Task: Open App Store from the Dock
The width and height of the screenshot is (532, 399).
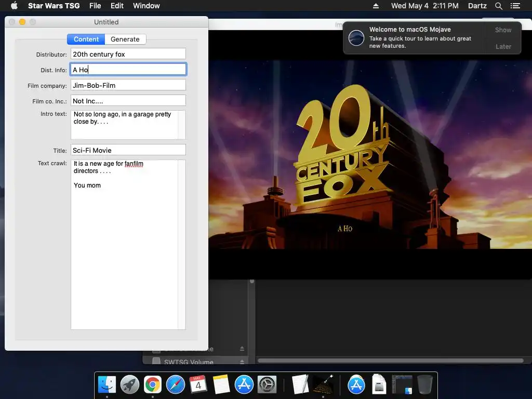Action: pos(244,384)
